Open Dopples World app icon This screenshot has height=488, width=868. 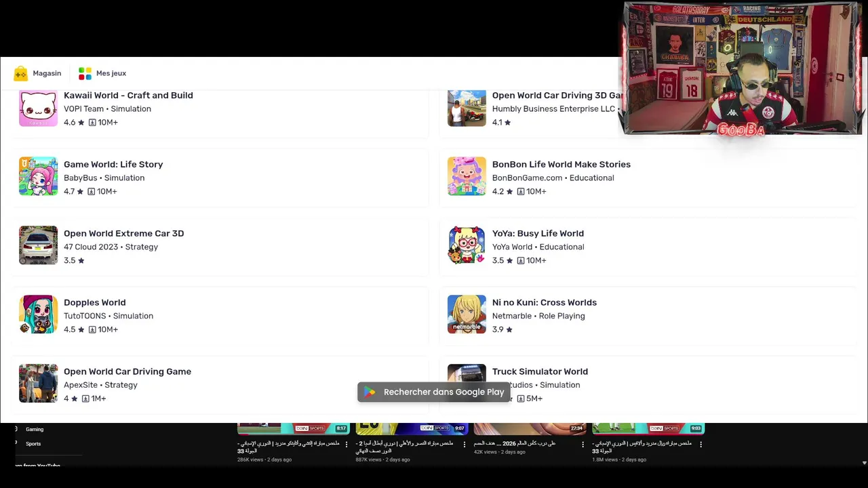[38, 314]
